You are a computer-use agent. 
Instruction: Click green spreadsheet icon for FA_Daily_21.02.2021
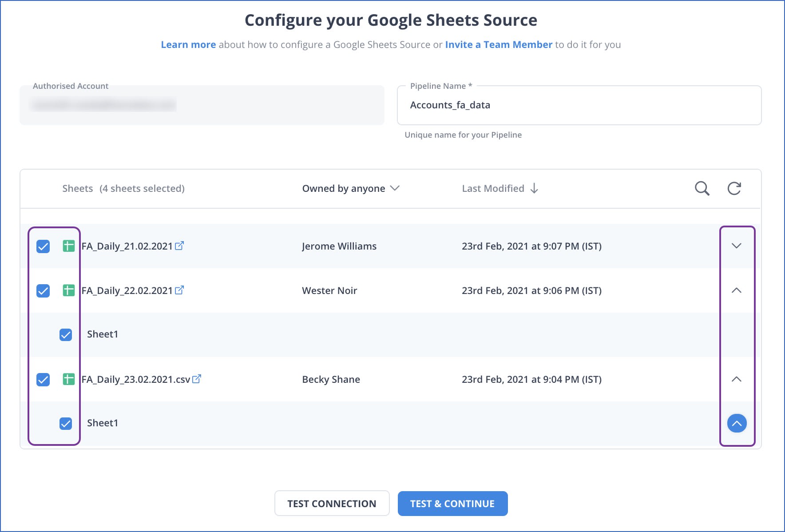(x=68, y=246)
